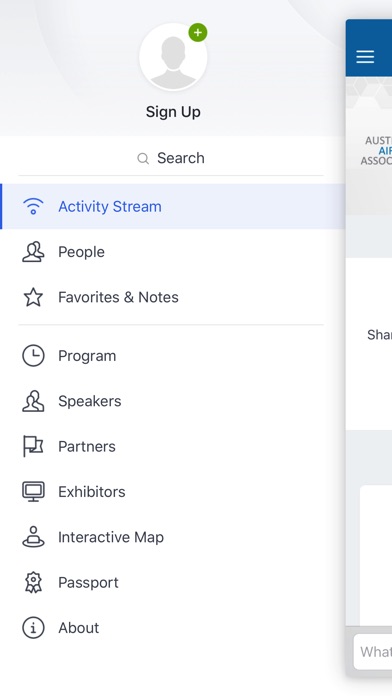Choose the Exhibitors menu entry
The width and height of the screenshot is (392, 696).
pos(171,491)
